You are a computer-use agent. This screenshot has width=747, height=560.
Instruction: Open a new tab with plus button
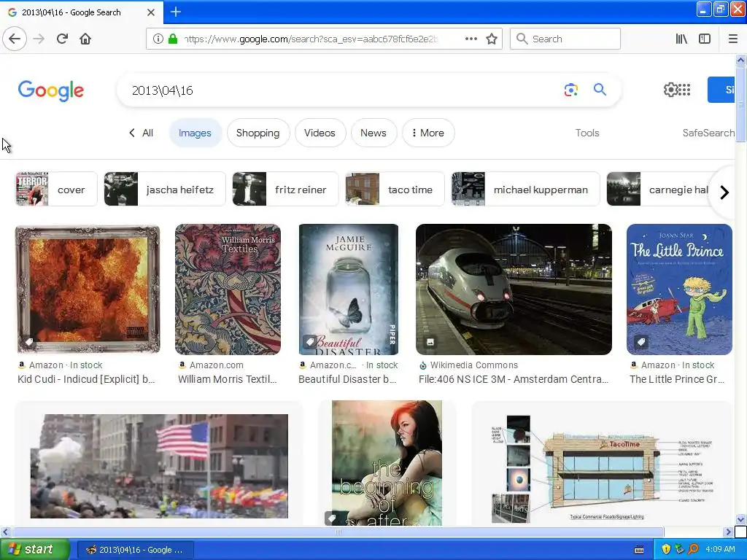176,12
